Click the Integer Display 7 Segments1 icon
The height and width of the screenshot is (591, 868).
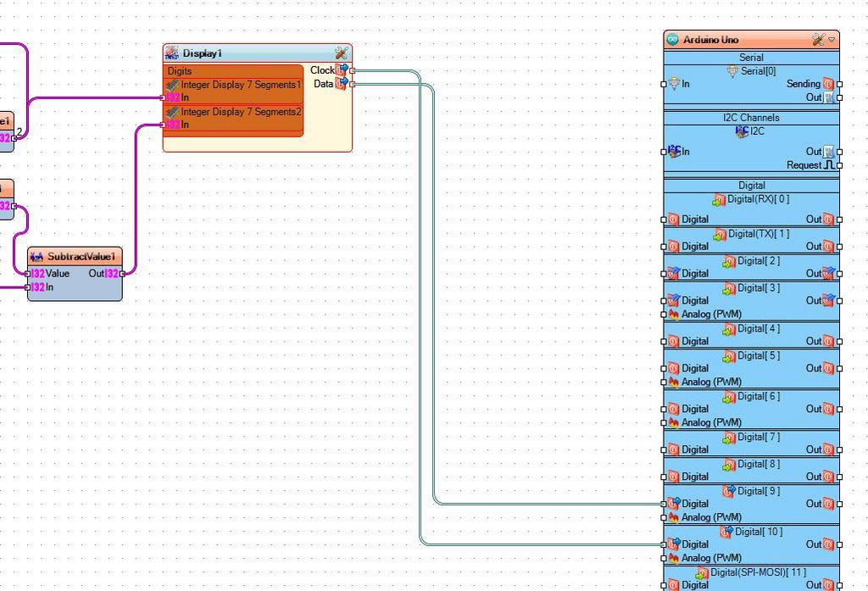point(173,85)
